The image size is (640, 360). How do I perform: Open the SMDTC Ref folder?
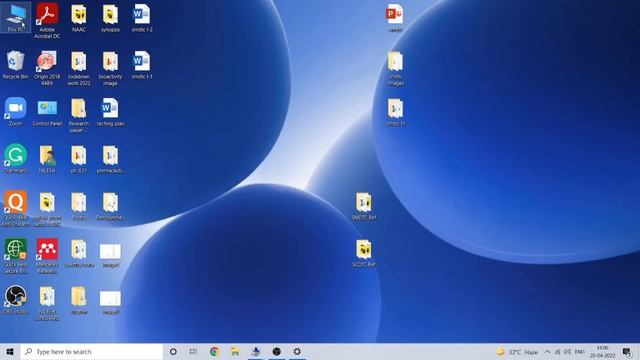pos(364,206)
